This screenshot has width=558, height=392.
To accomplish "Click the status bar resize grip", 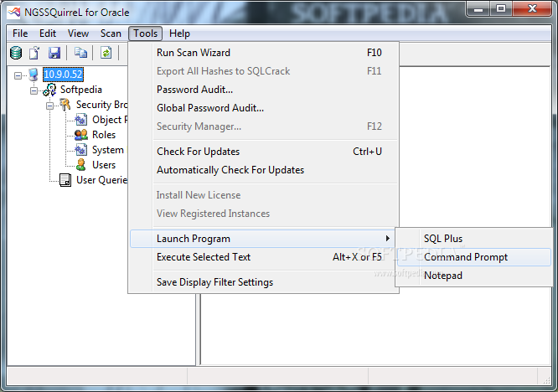I will click(x=546, y=379).
